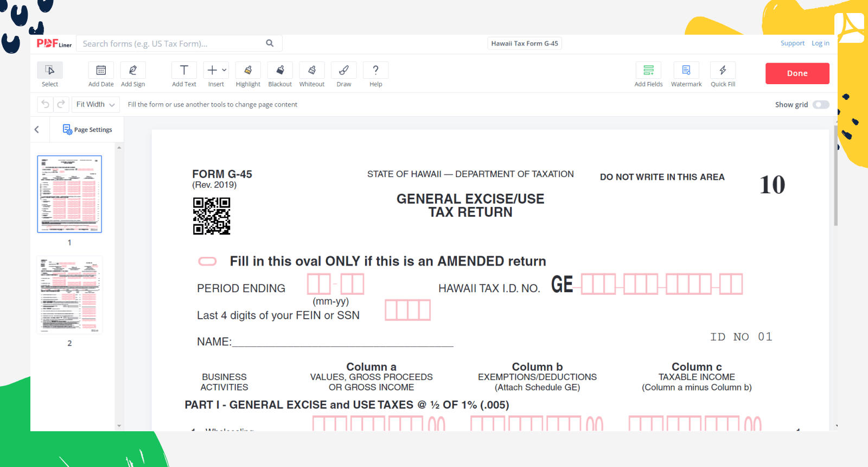Click the Period Ending year box
Image resolution: width=868 pixels, height=467 pixels.
pyautogui.click(x=352, y=284)
